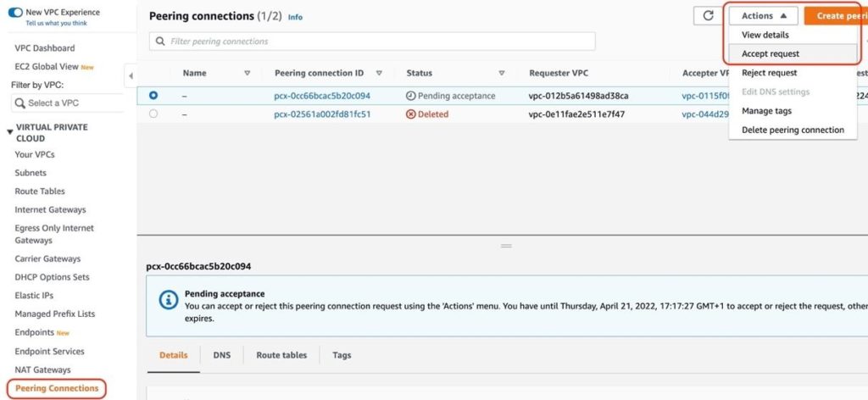Screen dimensions: 868x400
Task: Open Managed Prefix Lists in the sidebar
Action: click(x=55, y=314)
